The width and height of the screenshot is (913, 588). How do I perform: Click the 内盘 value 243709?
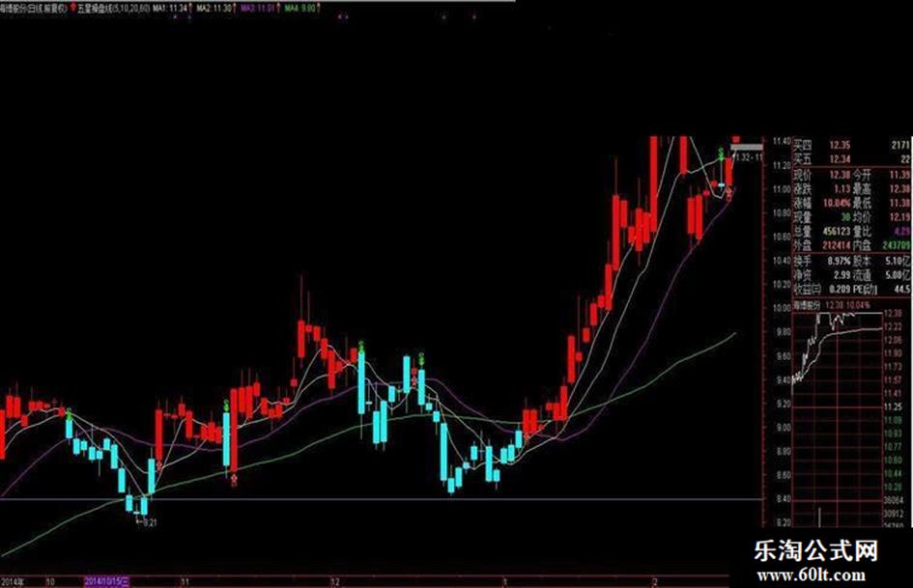pos(897,245)
